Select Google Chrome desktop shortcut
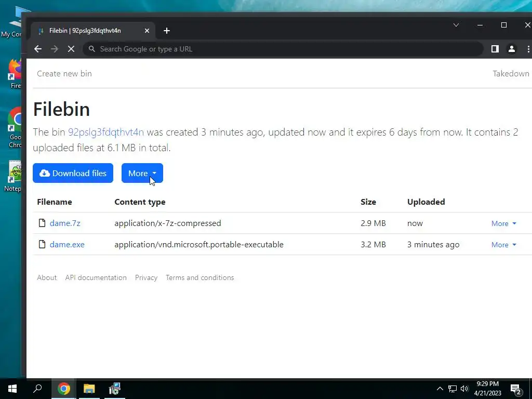Screen dimensions: 532x399 coord(15,127)
